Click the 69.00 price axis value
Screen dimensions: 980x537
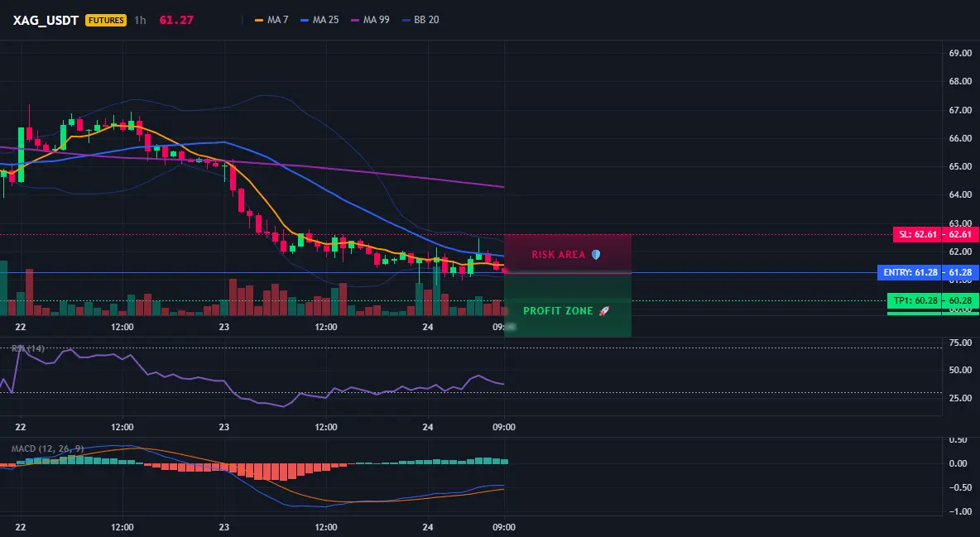[960, 53]
